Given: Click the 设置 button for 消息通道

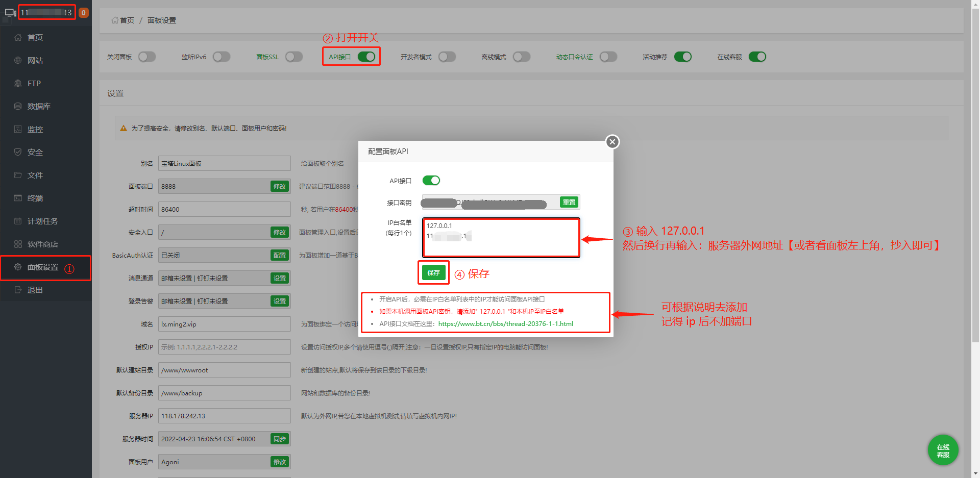Looking at the screenshot, I should click(280, 278).
